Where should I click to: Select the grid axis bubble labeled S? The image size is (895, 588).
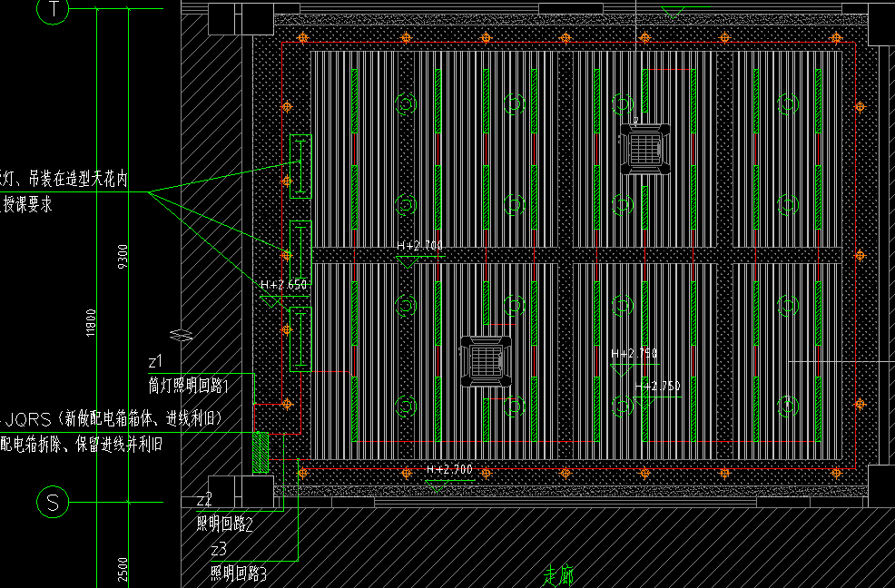point(53,503)
